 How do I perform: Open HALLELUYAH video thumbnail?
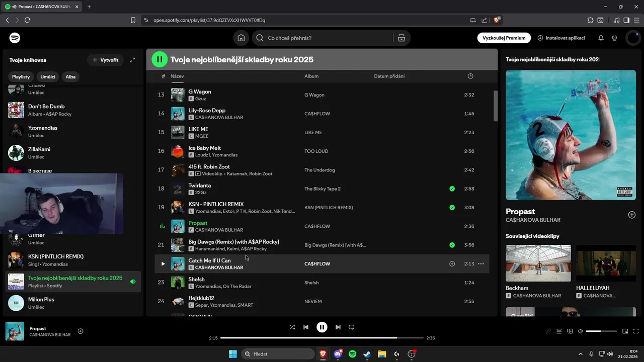coord(606,263)
